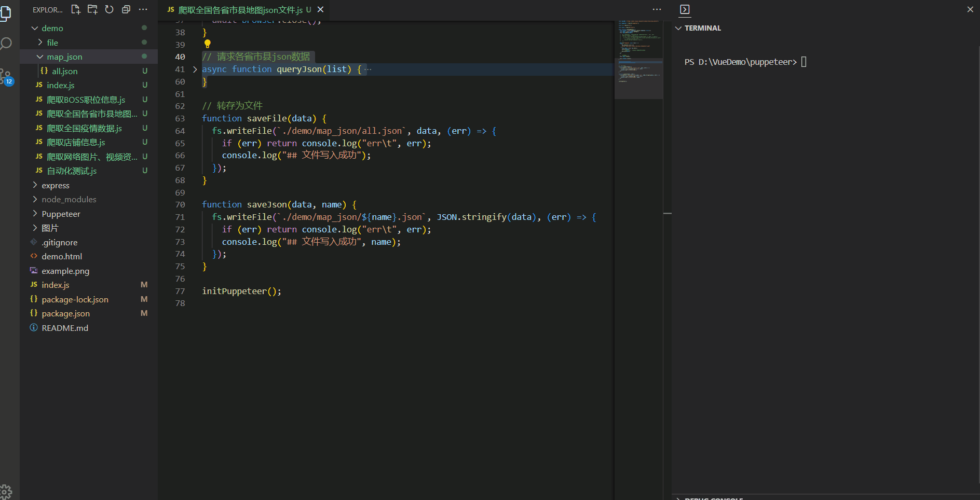Close the terminal side panel
This screenshot has width=980, height=500.
point(970,9)
